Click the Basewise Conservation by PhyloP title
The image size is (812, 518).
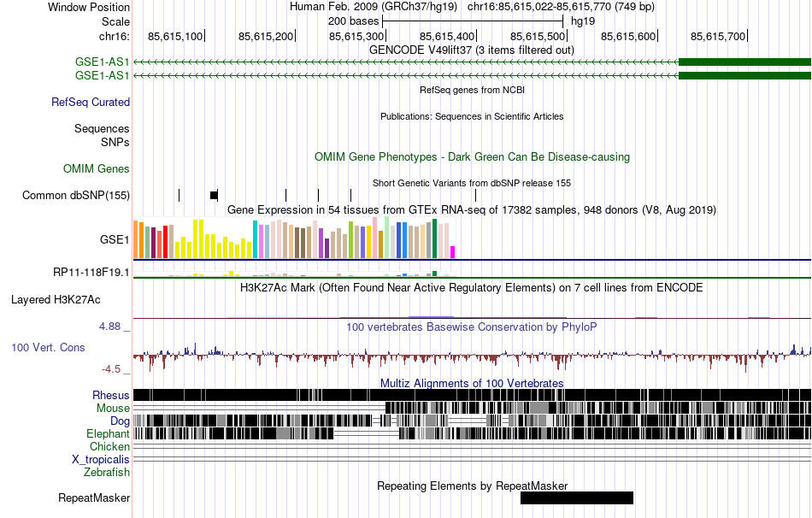click(x=472, y=327)
